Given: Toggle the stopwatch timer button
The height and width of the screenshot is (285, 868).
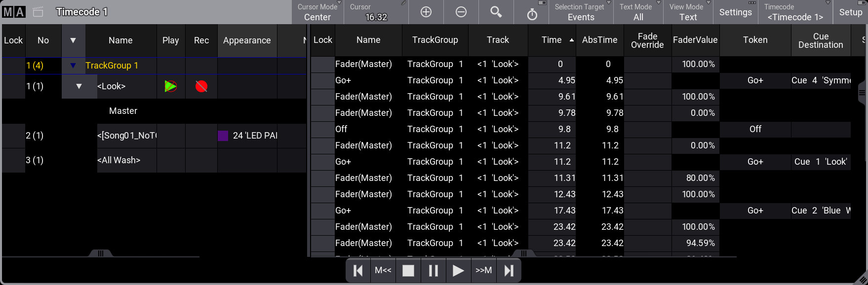Looking at the screenshot, I should click(532, 14).
